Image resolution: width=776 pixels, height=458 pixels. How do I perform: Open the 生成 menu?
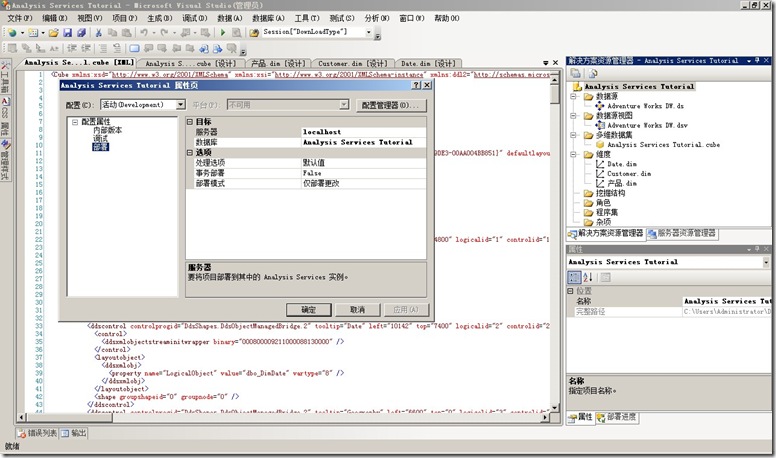[x=159, y=18]
